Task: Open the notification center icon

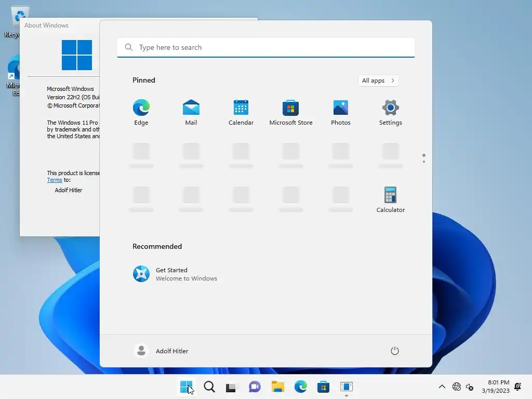Action: click(518, 387)
